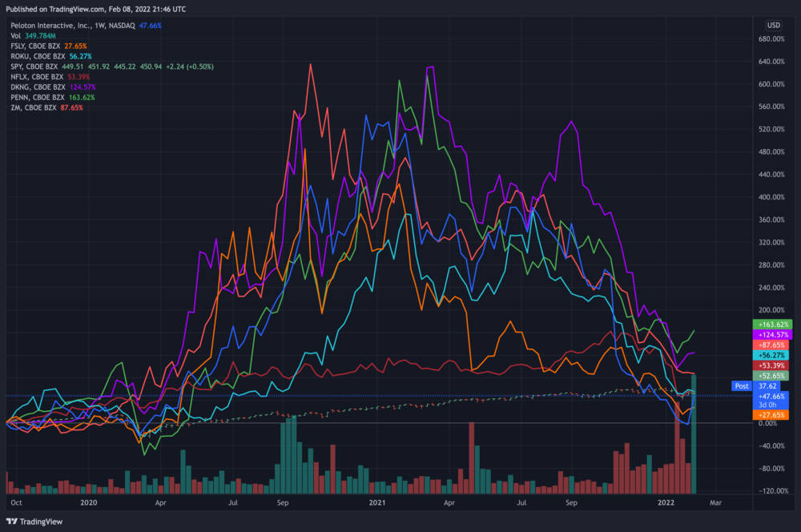Click the 400.00% level on price scale

point(772,197)
